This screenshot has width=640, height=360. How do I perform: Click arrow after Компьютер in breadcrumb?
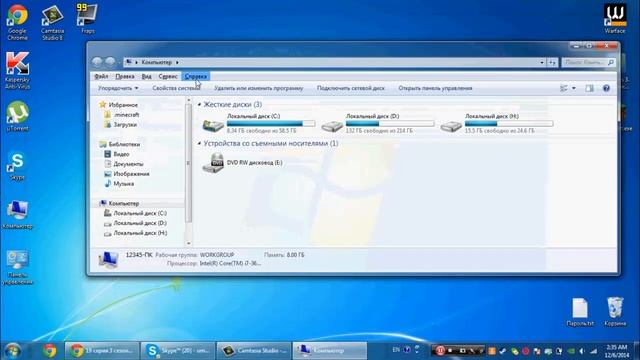177,62
